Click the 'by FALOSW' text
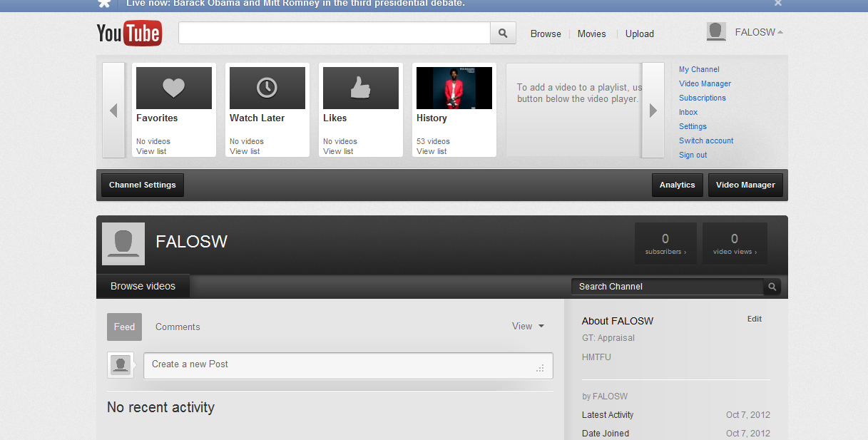The image size is (868, 440). (605, 396)
